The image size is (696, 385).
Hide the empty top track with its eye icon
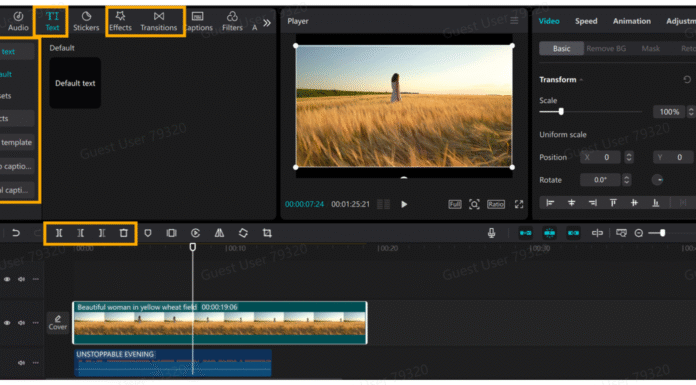click(x=7, y=279)
